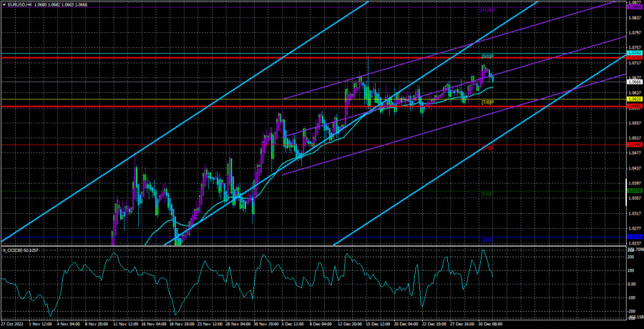Select the red [6/8]P level label
Viewport: 644px width, 329px height.
click(x=487, y=147)
